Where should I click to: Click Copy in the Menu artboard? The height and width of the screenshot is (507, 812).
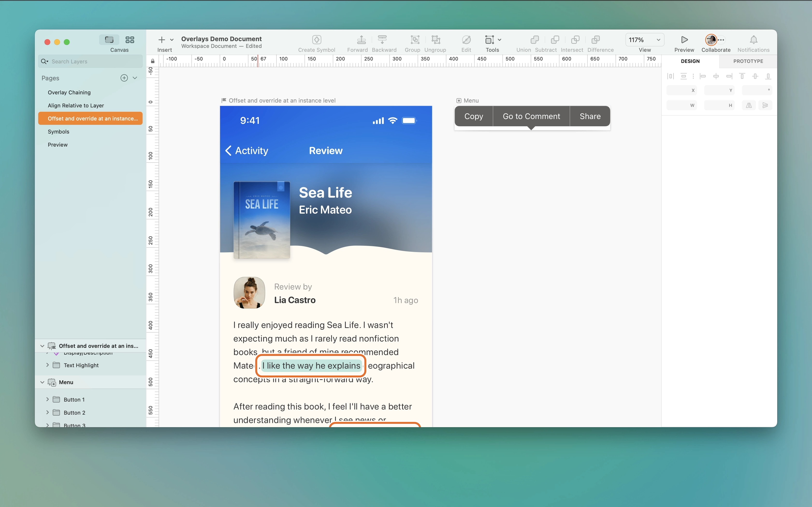pyautogui.click(x=474, y=116)
